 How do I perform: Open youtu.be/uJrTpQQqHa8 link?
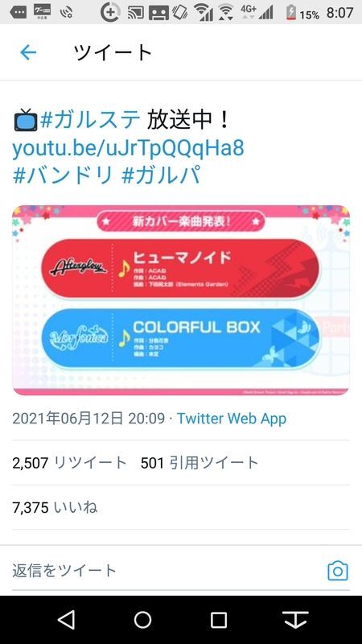point(128,148)
